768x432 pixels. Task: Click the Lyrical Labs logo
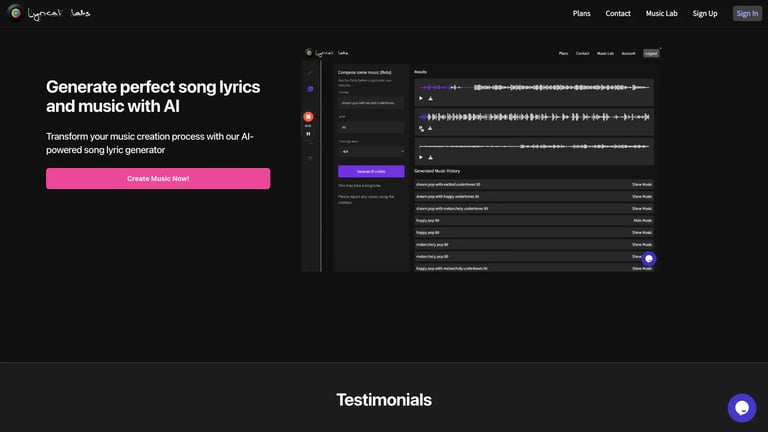(49, 13)
